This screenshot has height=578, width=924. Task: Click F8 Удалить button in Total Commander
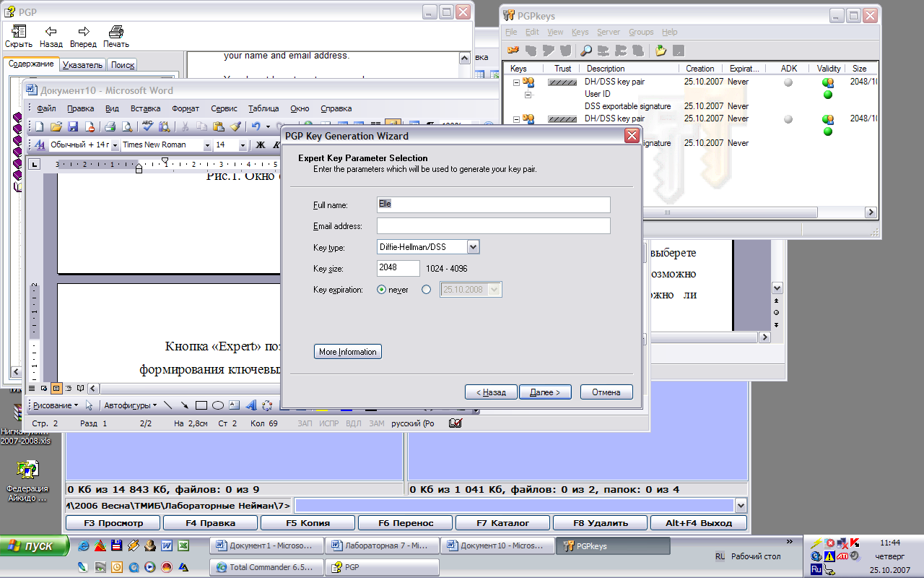[601, 523]
